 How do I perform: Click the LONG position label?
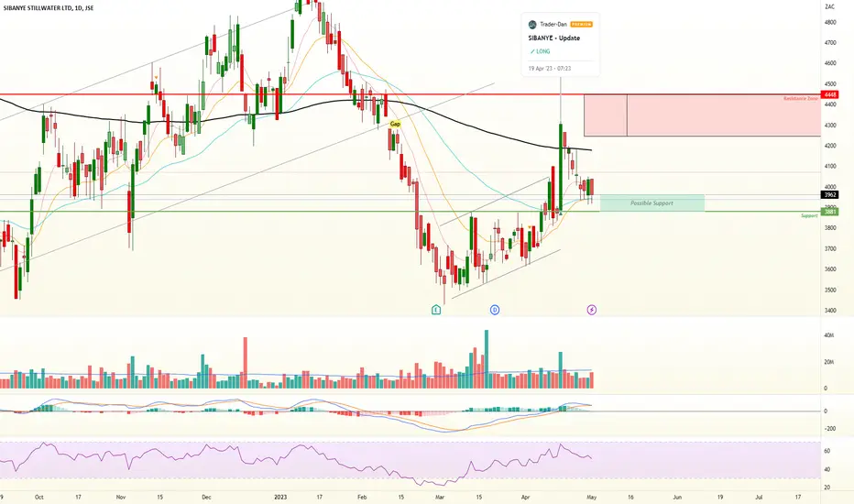pos(543,51)
